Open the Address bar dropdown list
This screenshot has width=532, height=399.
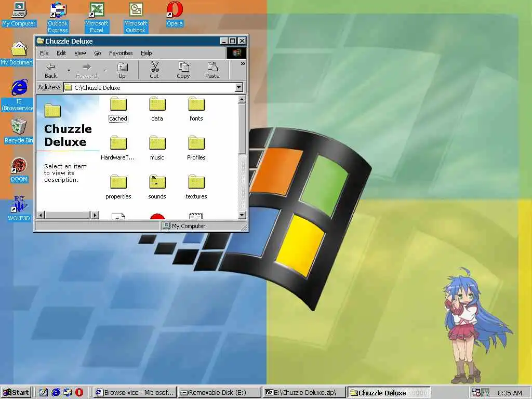point(239,87)
